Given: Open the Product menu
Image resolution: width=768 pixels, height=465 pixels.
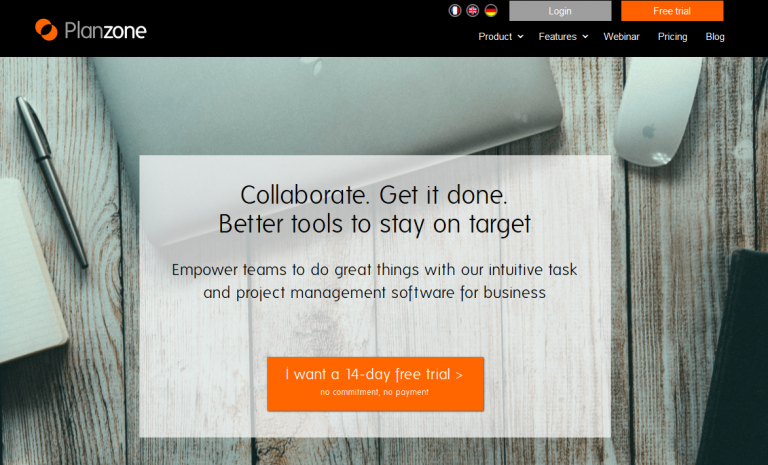Looking at the screenshot, I should point(495,37).
